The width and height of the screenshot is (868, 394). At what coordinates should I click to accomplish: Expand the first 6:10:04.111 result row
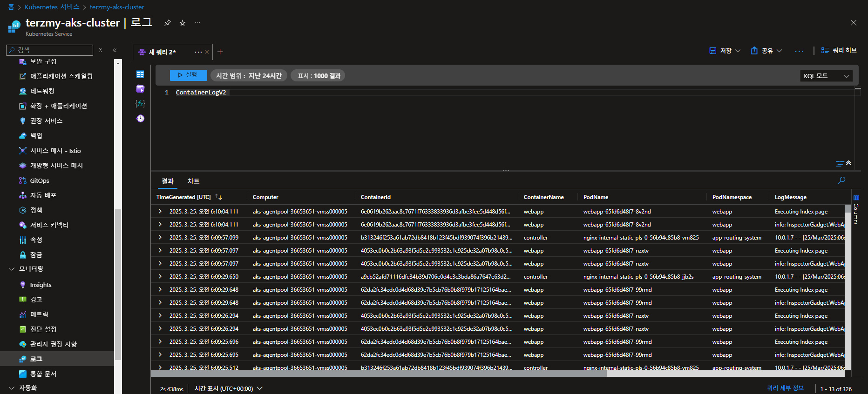pos(160,211)
